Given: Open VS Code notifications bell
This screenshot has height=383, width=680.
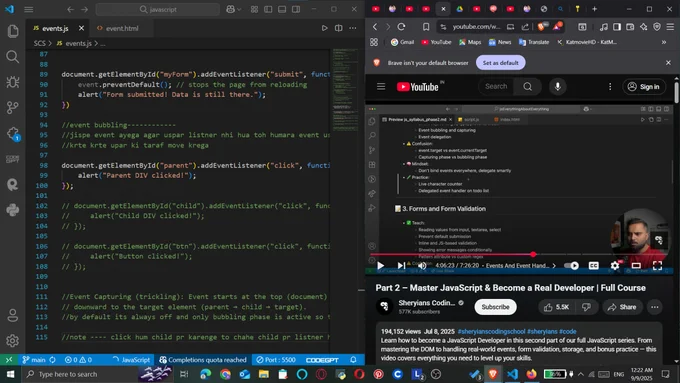Looking at the screenshot, I should pos(353,360).
